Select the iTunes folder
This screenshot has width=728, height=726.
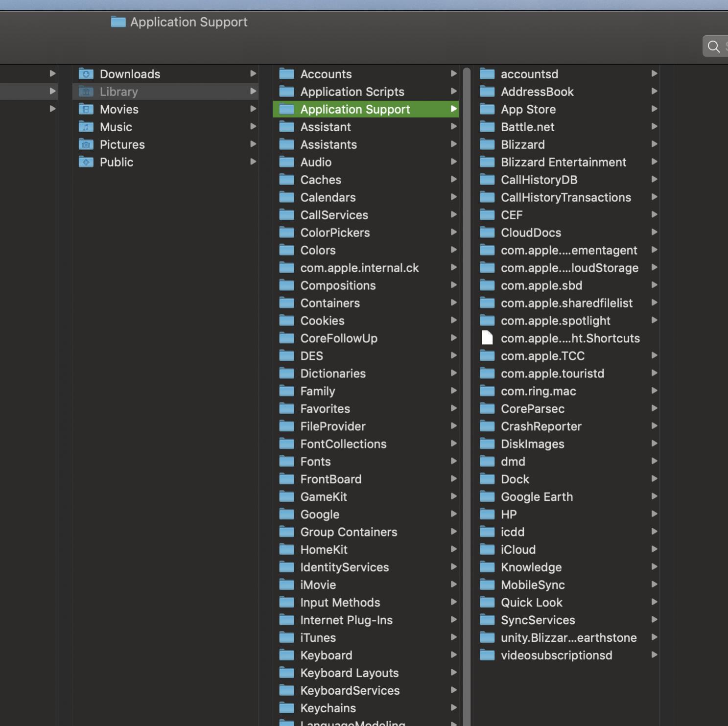click(318, 638)
